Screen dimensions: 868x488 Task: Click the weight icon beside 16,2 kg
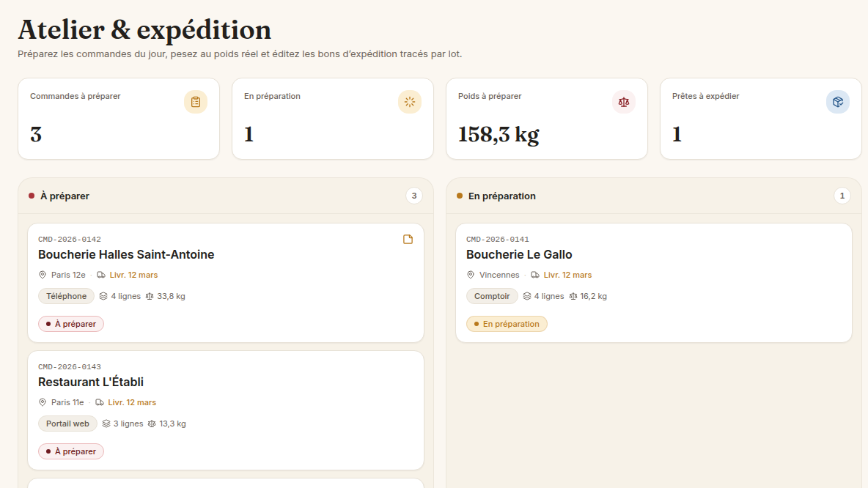[573, 297]
